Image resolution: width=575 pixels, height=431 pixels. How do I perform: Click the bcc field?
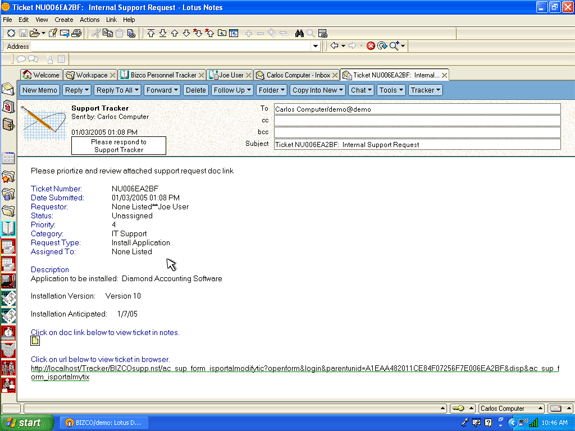pos(417,132)
